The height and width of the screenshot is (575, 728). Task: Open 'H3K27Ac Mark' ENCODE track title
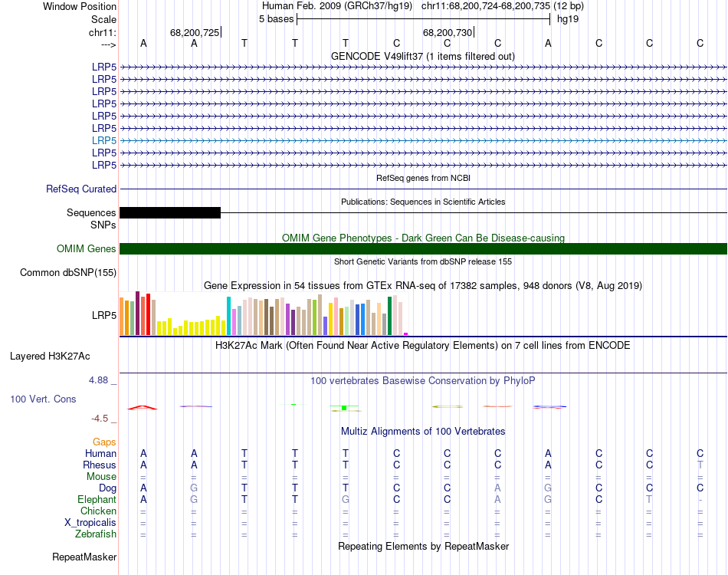423,346
